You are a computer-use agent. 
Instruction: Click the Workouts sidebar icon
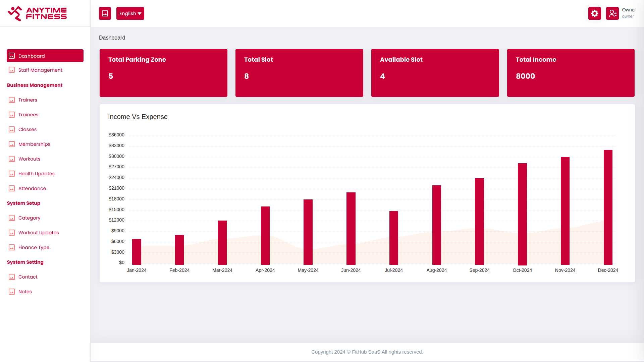click(12, 159)
